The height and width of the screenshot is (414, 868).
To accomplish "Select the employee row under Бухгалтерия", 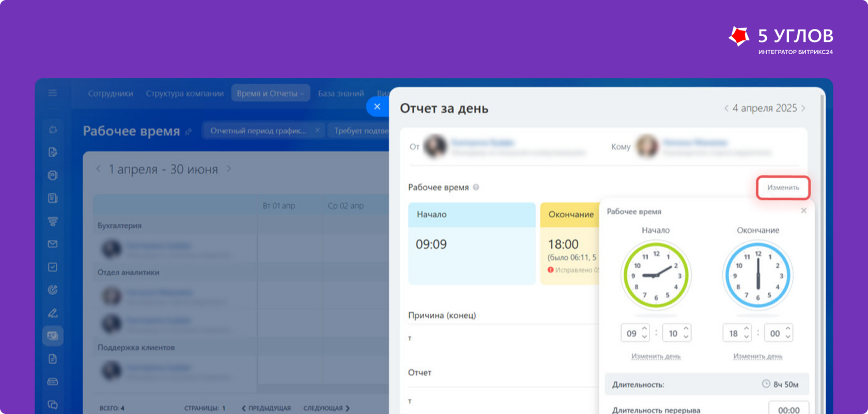I will pos(176,249).
